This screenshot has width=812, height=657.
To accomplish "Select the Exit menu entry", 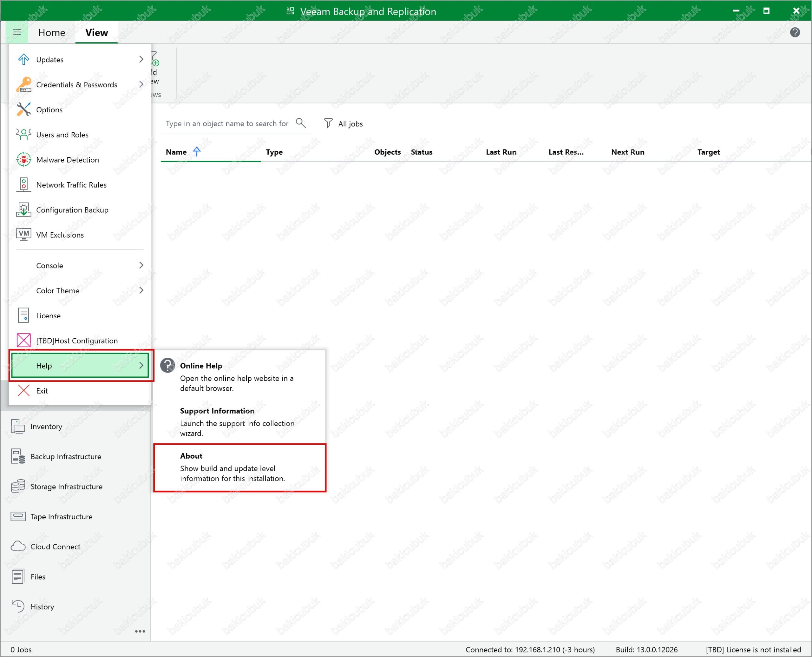I will click(80, 391).
